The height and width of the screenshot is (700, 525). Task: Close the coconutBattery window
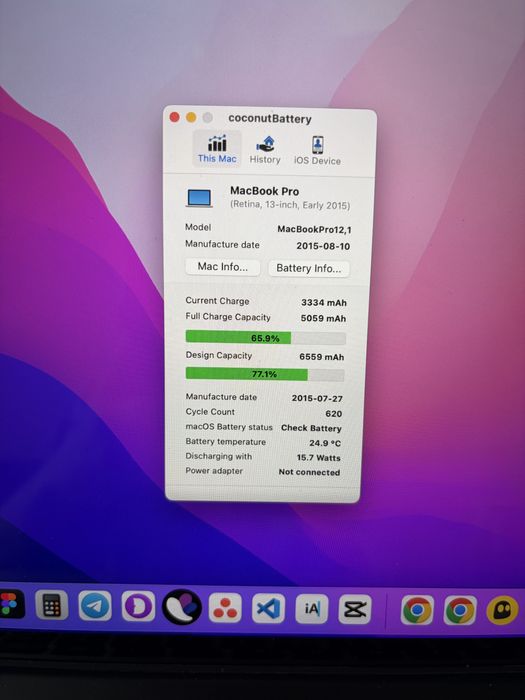(175, 117)
